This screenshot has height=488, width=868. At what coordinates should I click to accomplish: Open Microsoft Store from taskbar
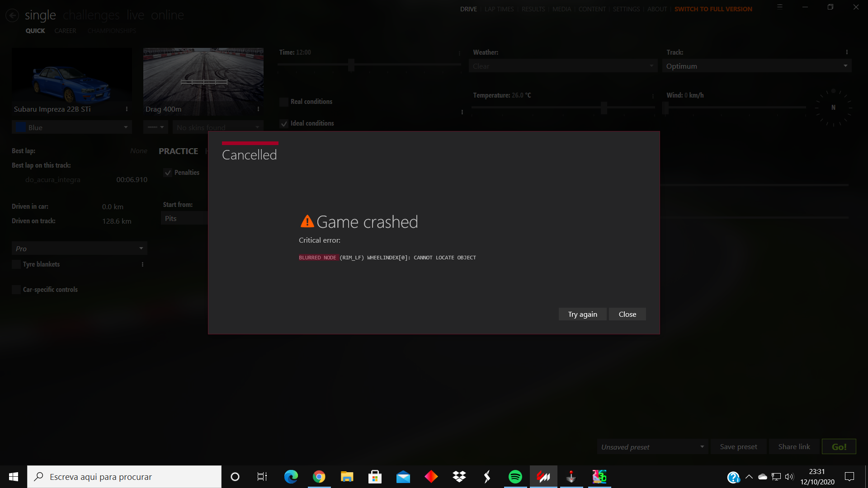click(375, 477)
